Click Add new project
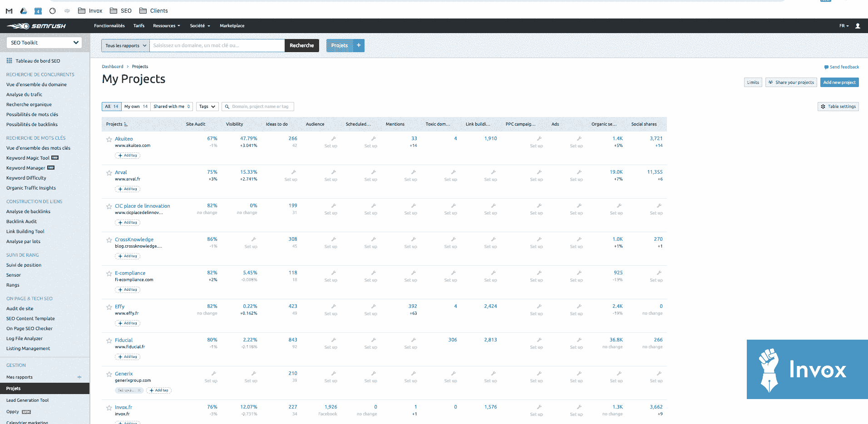Viewport: 868px width, 424px height. coord(839,83)
